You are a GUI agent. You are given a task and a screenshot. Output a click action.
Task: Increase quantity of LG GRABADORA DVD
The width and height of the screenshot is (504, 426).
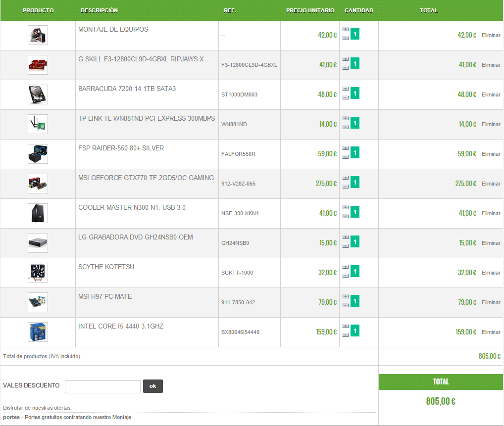click(x=345, y=237)
